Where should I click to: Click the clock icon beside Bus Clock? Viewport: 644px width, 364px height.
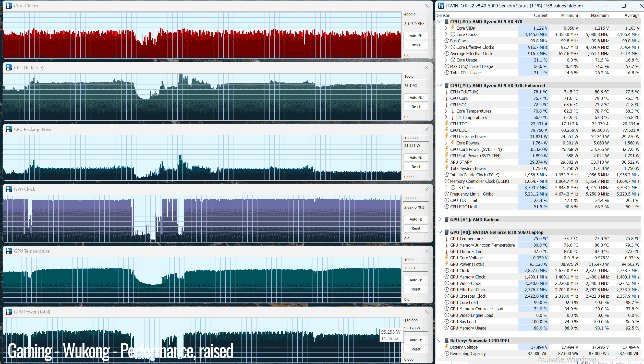coord(446,41)
